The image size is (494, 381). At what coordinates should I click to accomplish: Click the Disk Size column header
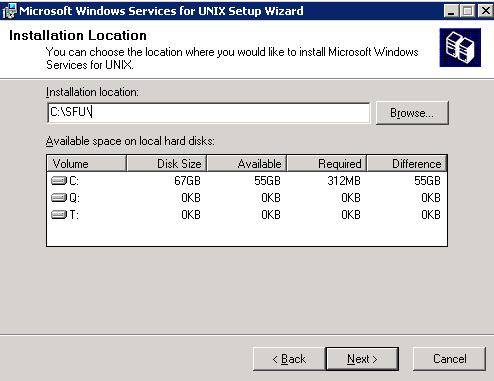[167, 163]
